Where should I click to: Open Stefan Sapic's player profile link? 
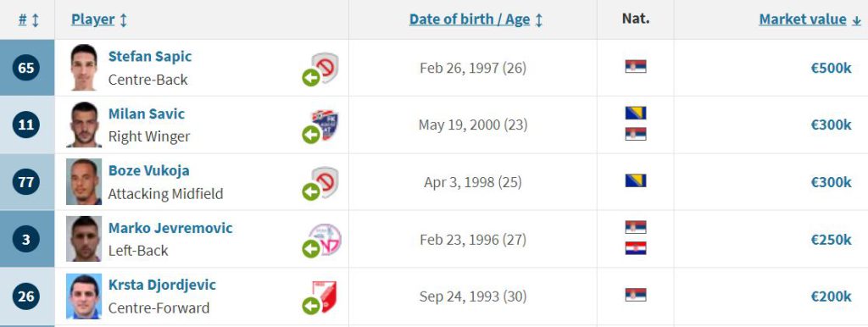pyautogui.click(x=150, y=57)
